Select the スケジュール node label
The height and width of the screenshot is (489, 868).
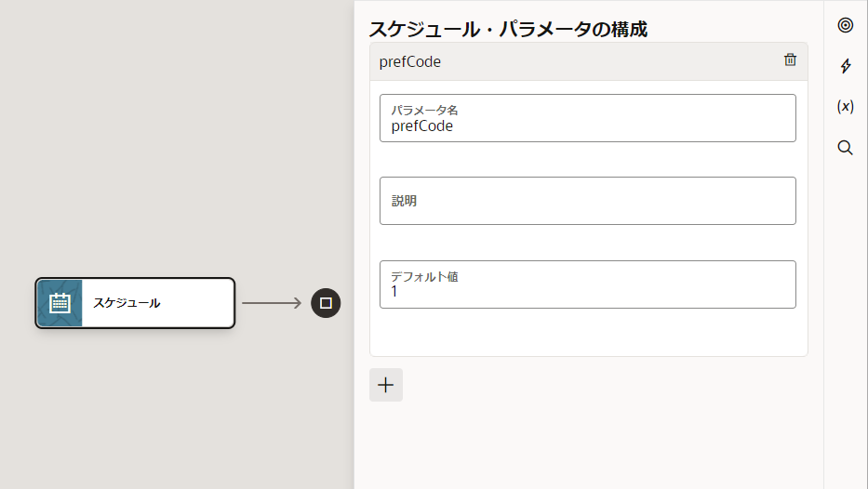click(x=127, y=303)
